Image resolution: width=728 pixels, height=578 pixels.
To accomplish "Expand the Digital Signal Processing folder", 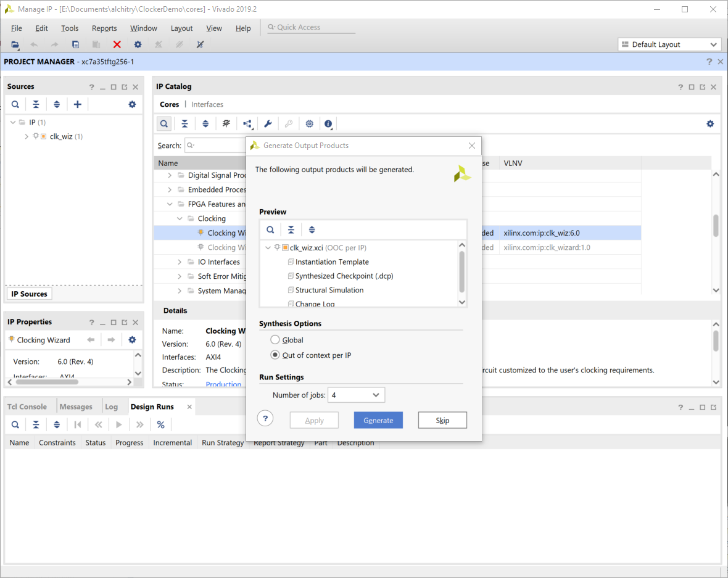I will pyautogui.click(x=170, y=175).
